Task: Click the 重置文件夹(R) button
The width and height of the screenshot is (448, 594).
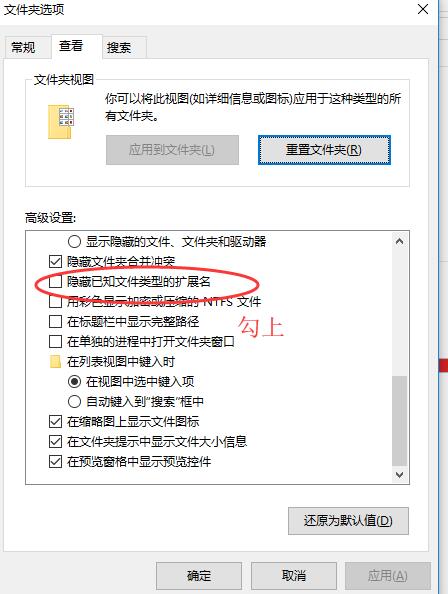Action: click(x=324, y=150)
